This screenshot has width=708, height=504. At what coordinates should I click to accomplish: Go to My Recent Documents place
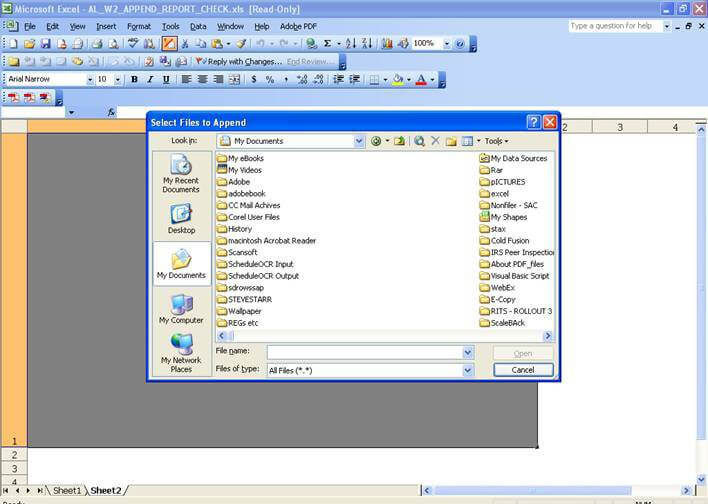point(181,174)
